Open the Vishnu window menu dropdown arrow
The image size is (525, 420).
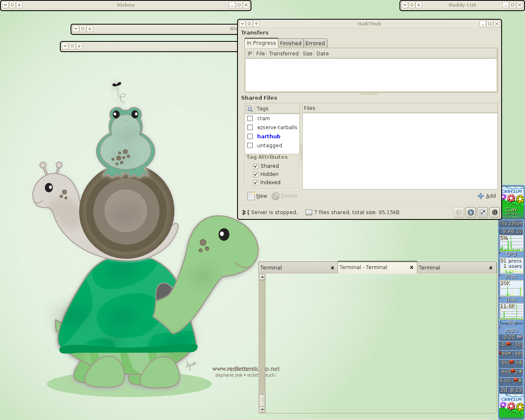coord(5,5)
